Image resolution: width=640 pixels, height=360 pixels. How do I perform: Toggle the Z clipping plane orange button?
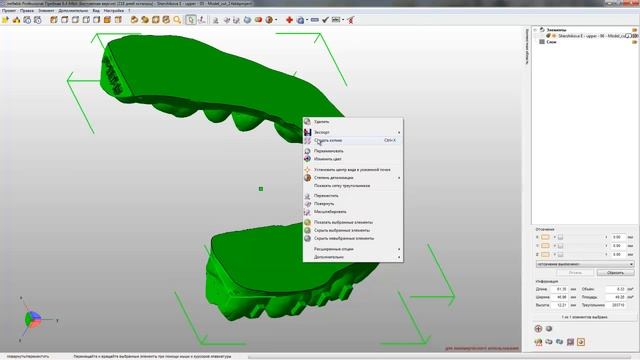(545, 254)
